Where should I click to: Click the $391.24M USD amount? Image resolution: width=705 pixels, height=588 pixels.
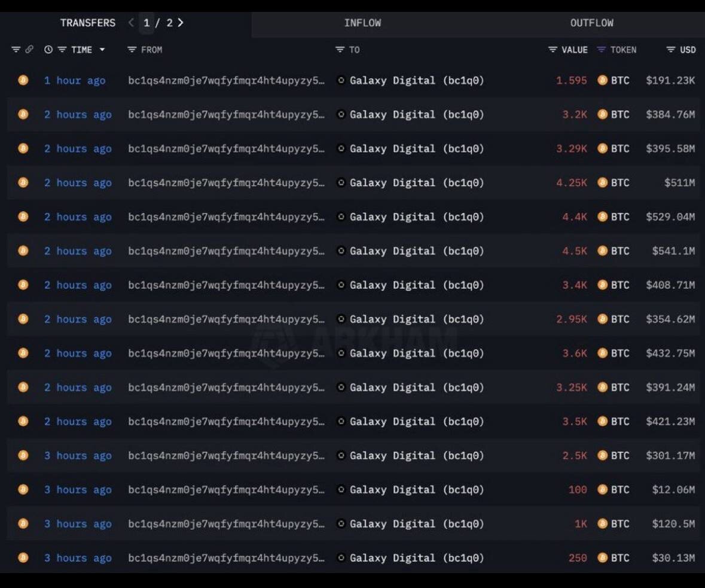[x=670, y=388]
